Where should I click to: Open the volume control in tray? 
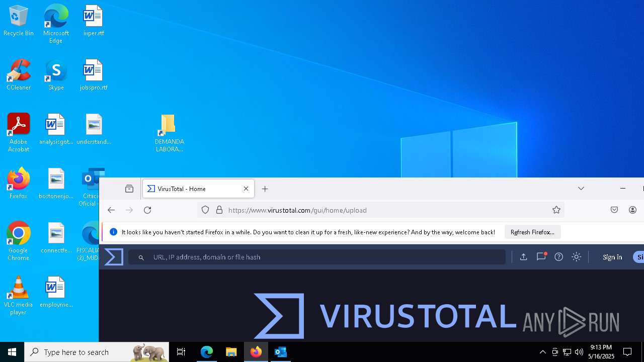[579, 352]
